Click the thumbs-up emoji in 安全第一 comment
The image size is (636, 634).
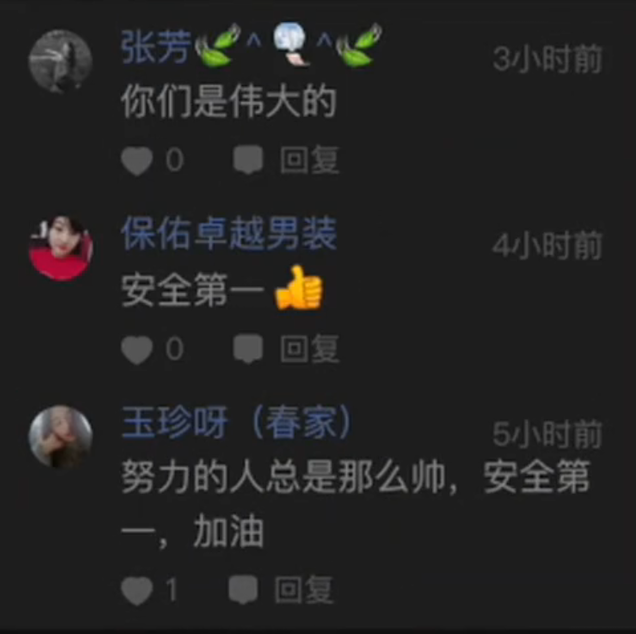tap(298, 288)
